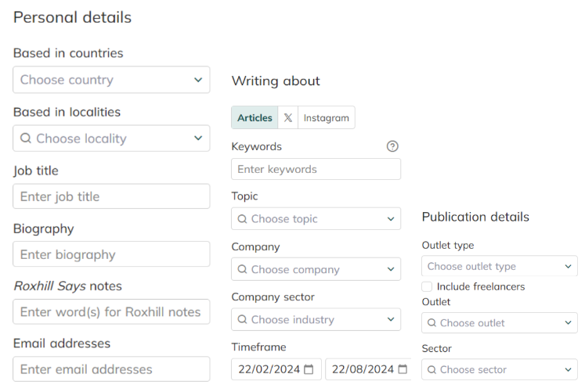
Task: Click the search icon in Choose locality field
Action: point(26,138)
